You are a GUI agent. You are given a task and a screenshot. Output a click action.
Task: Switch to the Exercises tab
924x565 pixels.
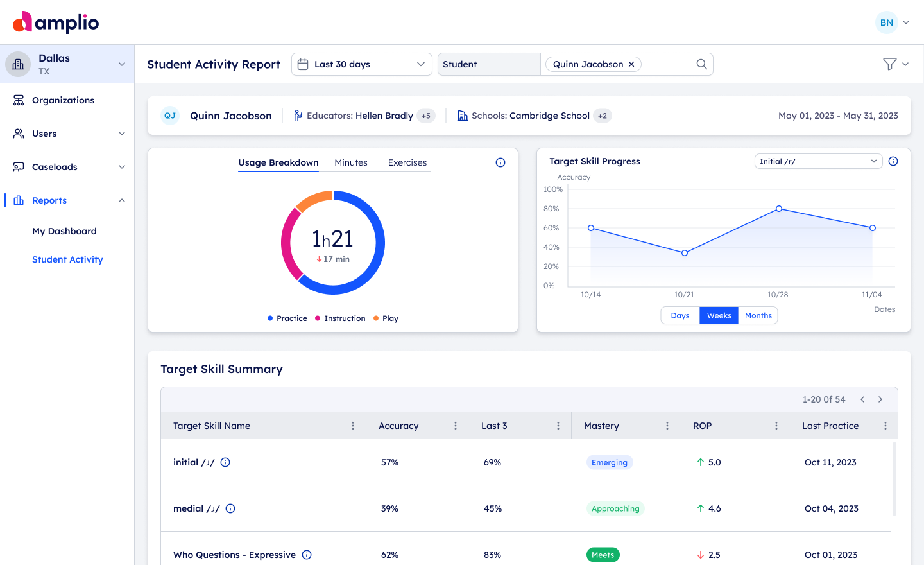tap(407, 162)
